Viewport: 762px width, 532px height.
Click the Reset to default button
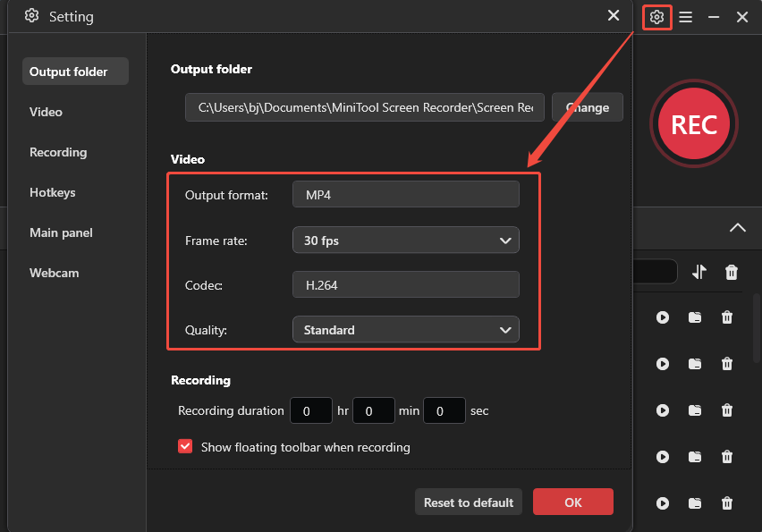tap(468, 502)
